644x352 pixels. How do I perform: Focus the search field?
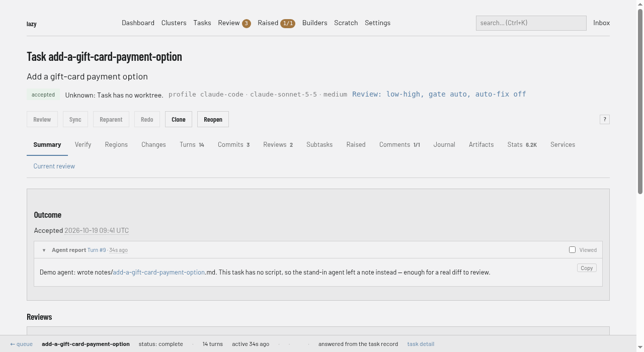(x=531, y=23)
